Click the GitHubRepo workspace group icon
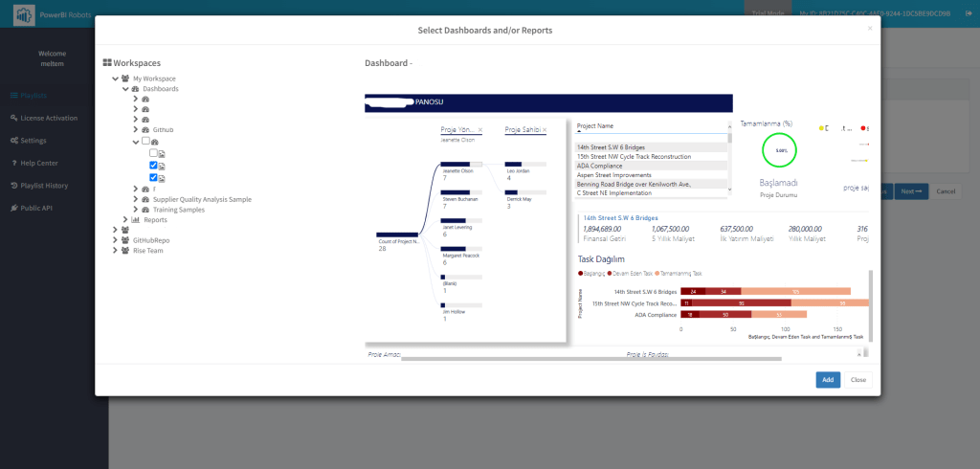This screenshot has height=469, width=980. (125, 240)
